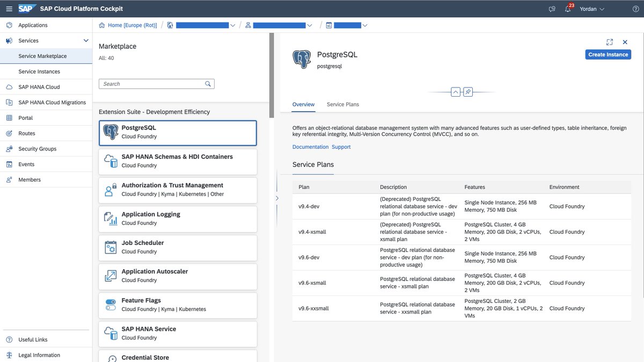Open Applications in the sidebar
Screen dimensions: 644x362
click(x=46, y=25)
